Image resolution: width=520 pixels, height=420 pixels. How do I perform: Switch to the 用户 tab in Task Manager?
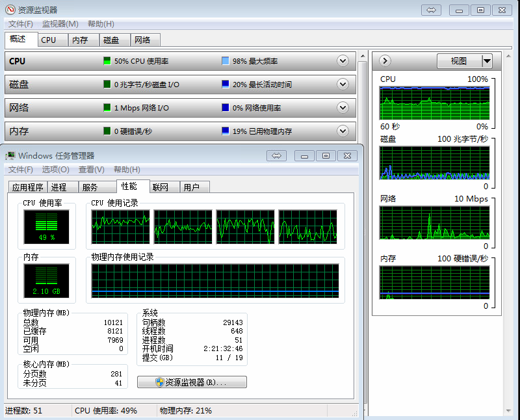(194, 187)
